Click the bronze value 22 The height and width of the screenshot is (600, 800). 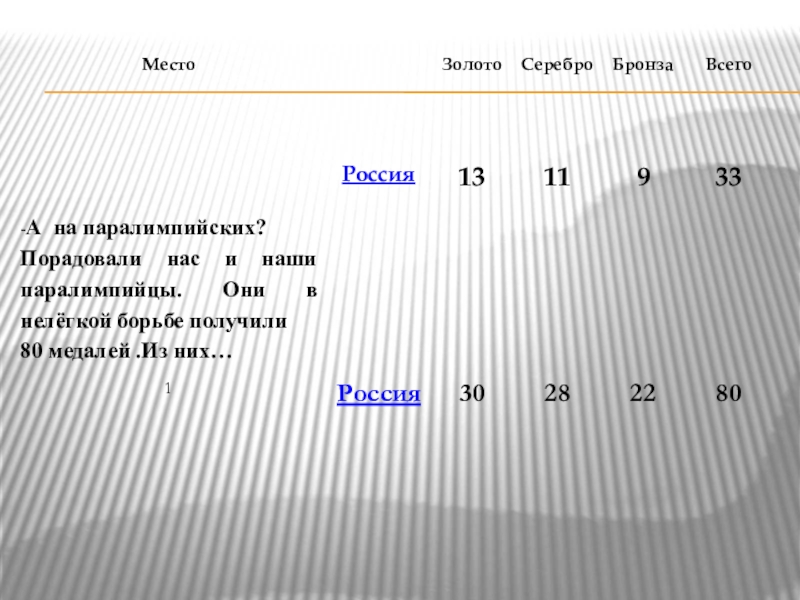point(642,393)
